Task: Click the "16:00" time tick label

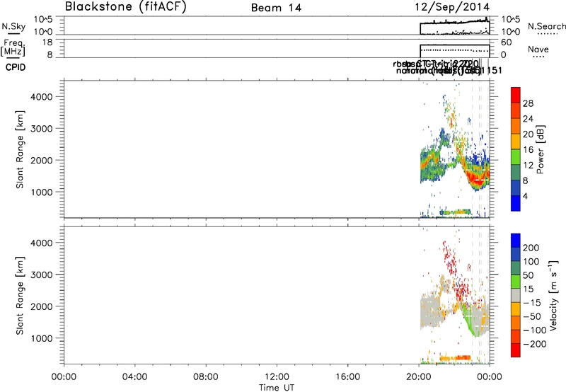Action: (347, 377)
